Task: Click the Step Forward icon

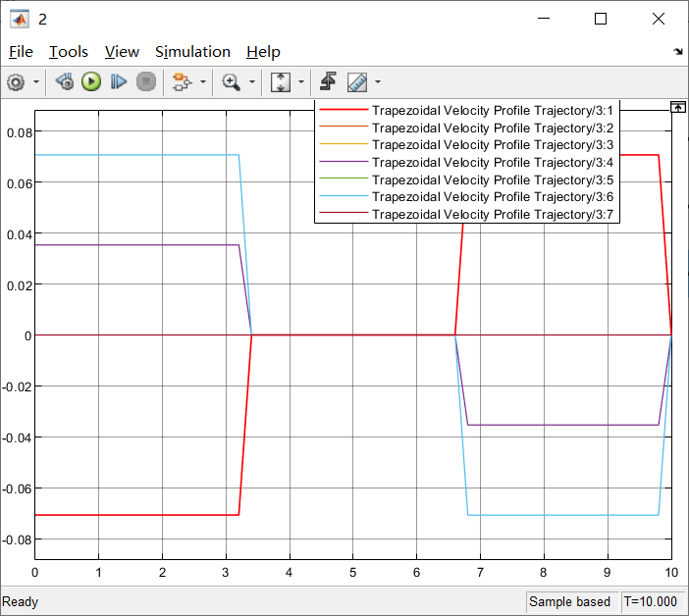Action: point(119,82)
